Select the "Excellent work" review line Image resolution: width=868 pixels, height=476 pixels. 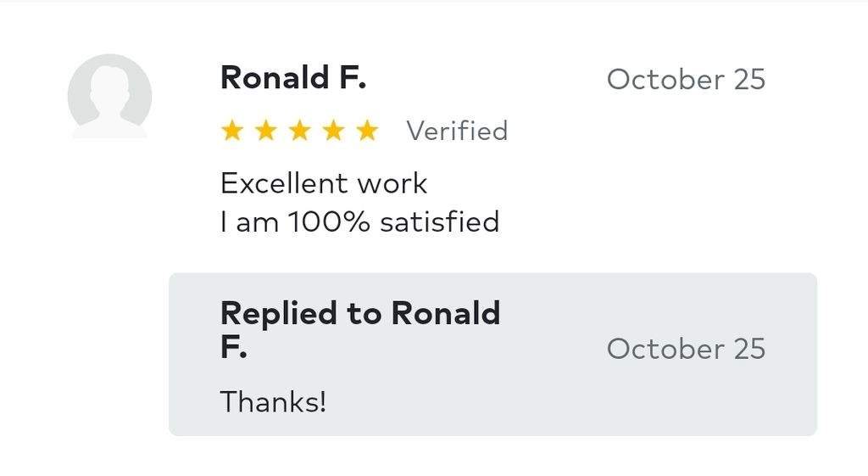tap(324, 183)
